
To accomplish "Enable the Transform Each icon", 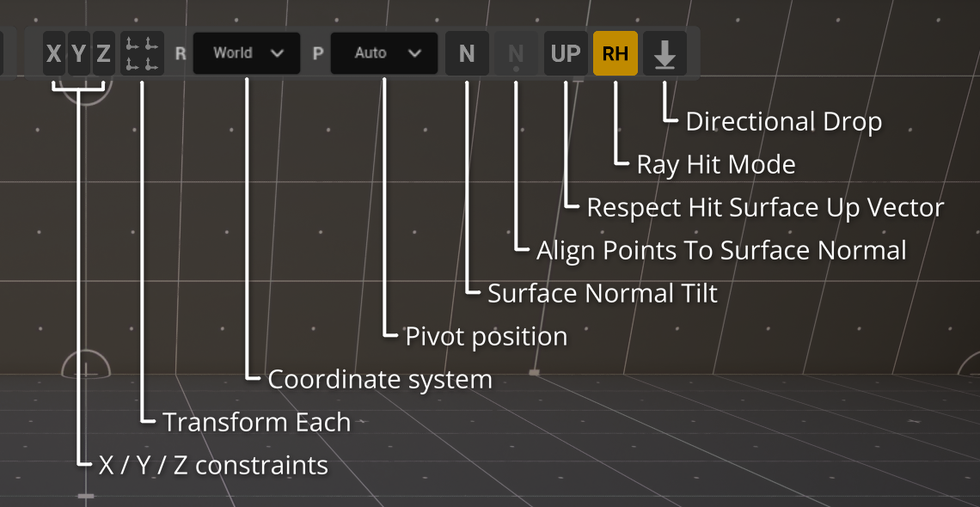I will tap(142, 53).
